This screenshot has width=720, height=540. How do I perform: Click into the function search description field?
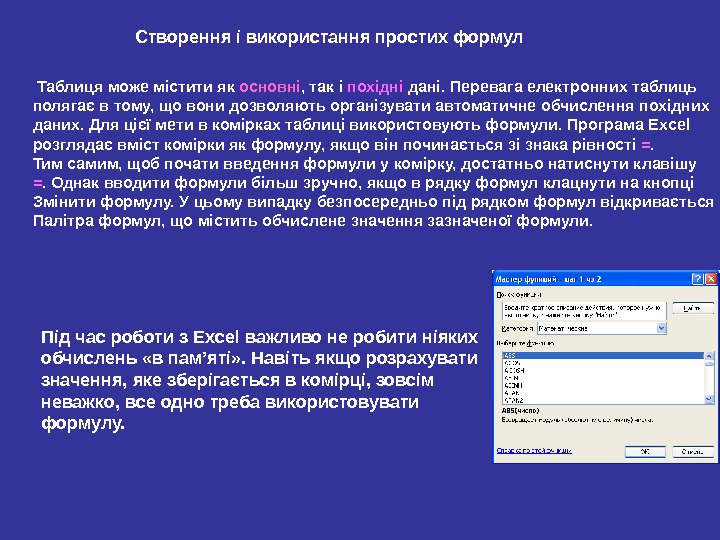point(583,311)
